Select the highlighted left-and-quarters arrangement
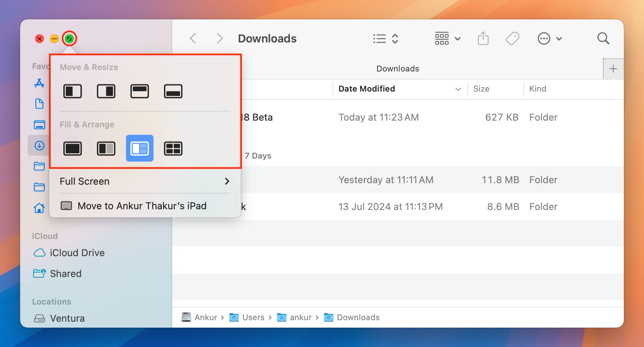This screenshot has width=644, height=347. tap(139, 149)
